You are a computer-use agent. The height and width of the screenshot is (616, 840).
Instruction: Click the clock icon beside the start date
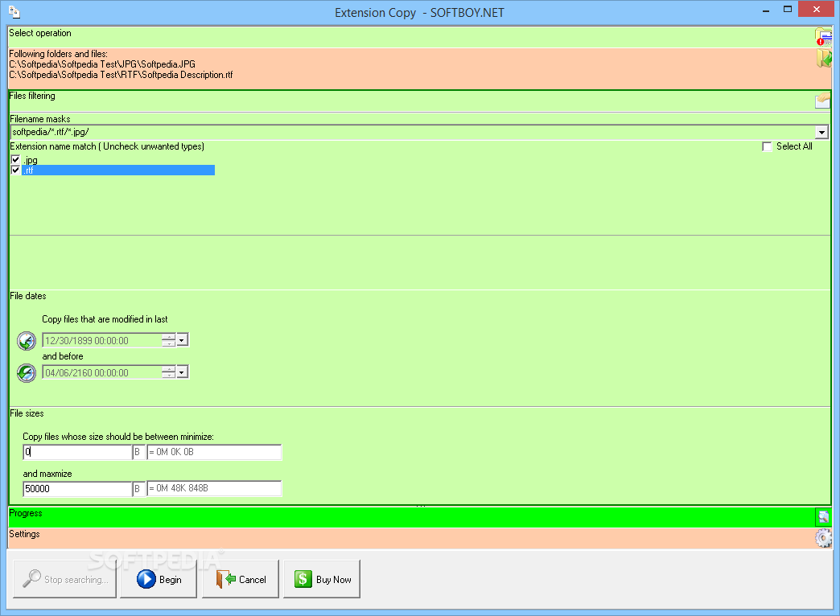[27, 341]
